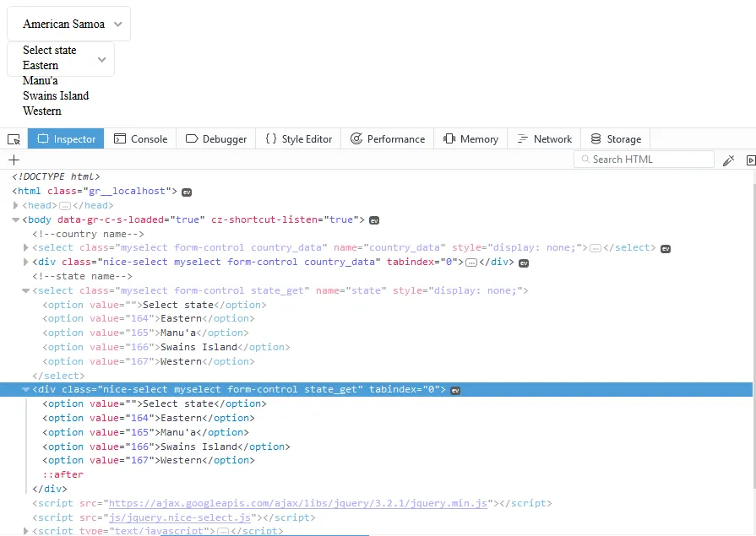Click event badge on state_get div
This screenshot has height=536, width=756.
(455, 391)
